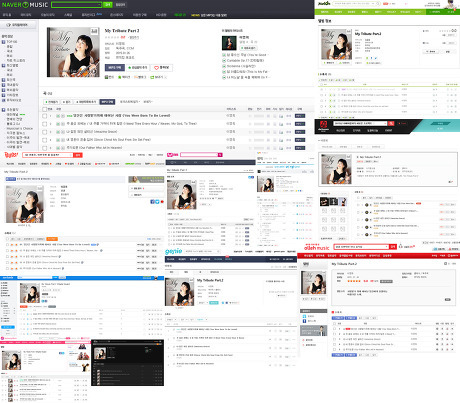Viewport: 460px width, 403px height.
Task: Click the blue MP3 purchase button under album info
Action: [x=115, y=67]
